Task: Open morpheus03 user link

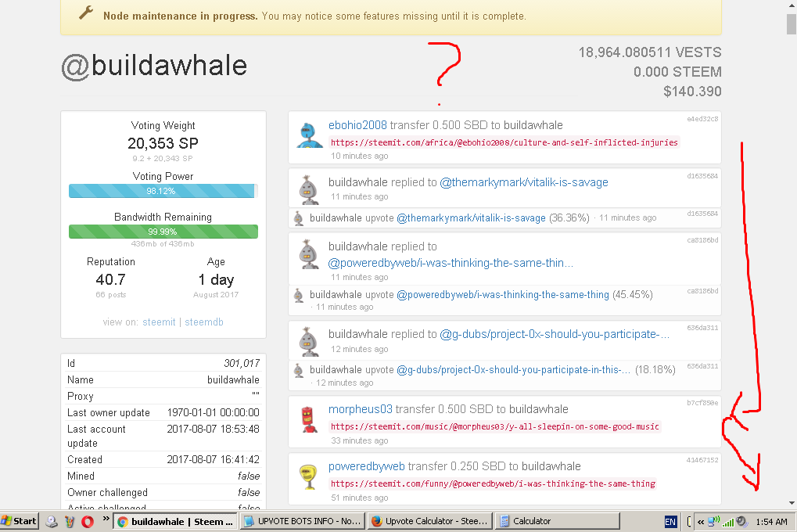Action: (361, 409)
